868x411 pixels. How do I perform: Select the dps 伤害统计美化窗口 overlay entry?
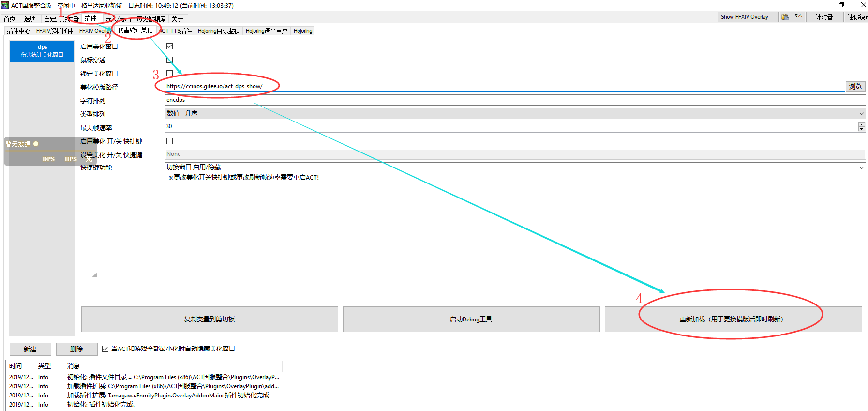pos(42,51)
